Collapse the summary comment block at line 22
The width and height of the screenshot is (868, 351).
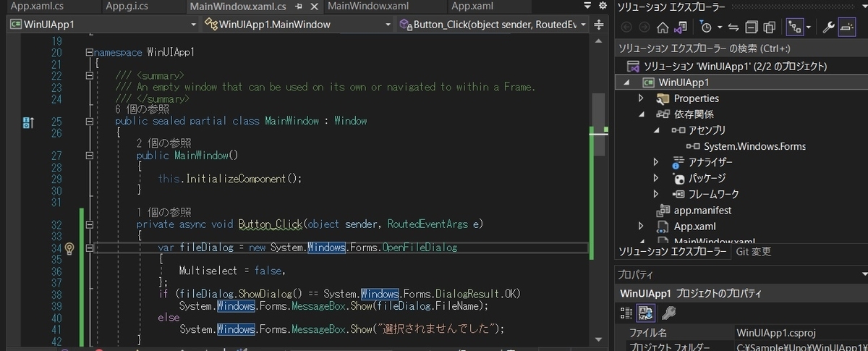89,75
